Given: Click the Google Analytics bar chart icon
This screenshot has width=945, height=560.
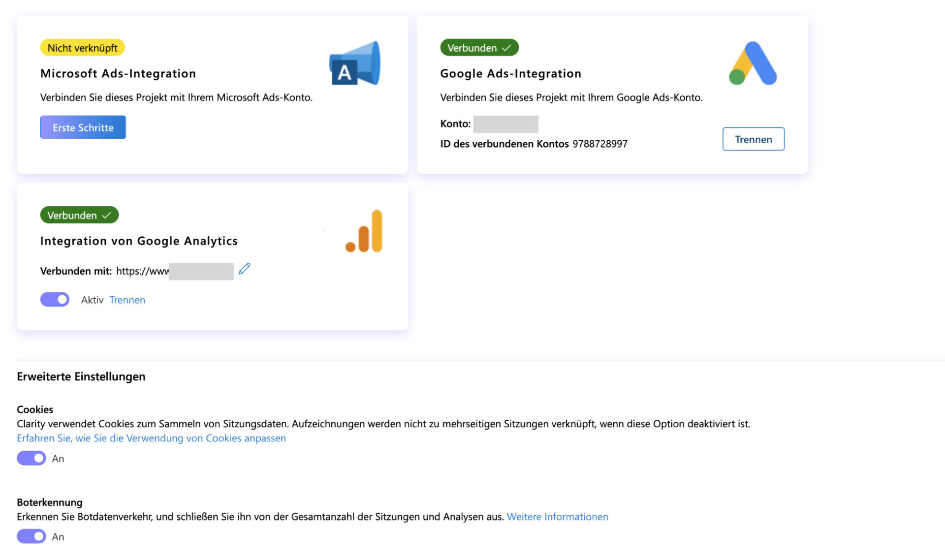Looking at the screenshot, I should pyautogui.click(x=364, y=231).
